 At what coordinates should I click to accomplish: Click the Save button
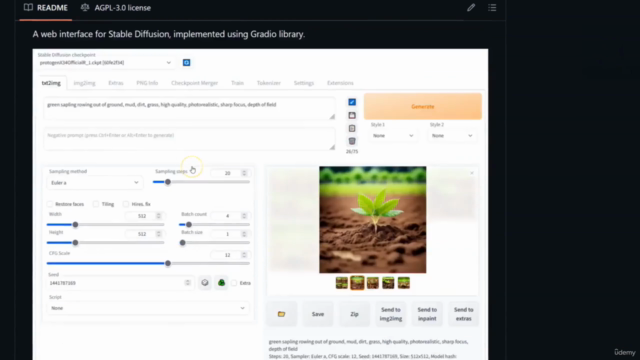(x=318, y=314)
